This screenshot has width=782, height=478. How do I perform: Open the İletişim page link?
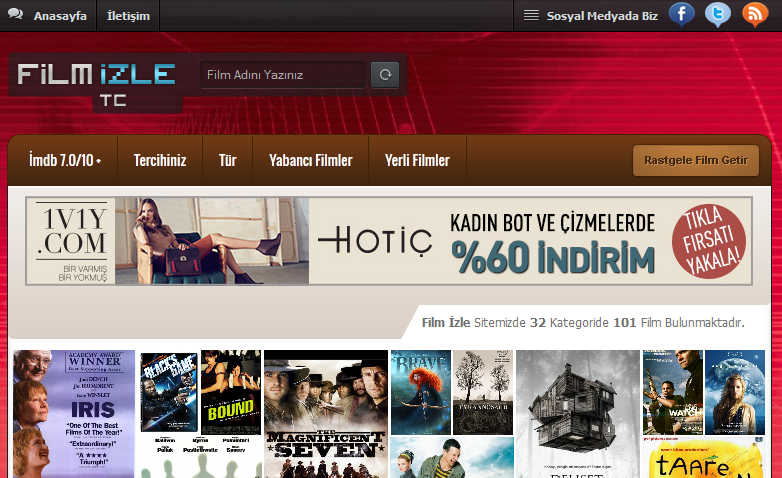pyautogui.click(x=128, y=16)
